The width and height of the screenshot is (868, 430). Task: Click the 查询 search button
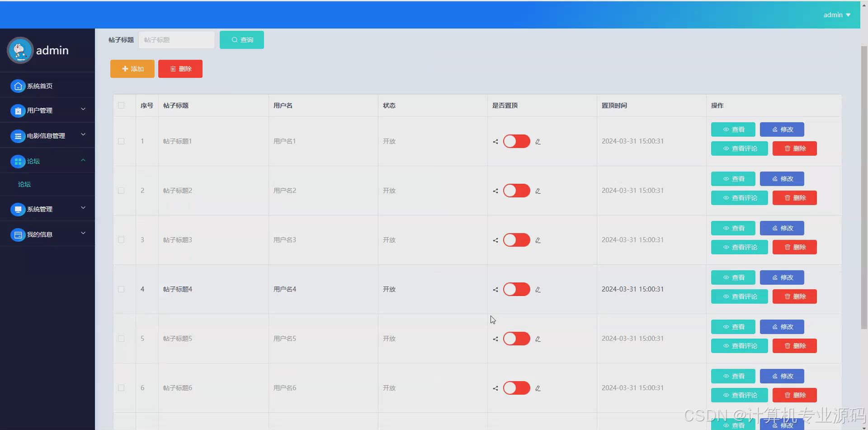pos(242,40)
